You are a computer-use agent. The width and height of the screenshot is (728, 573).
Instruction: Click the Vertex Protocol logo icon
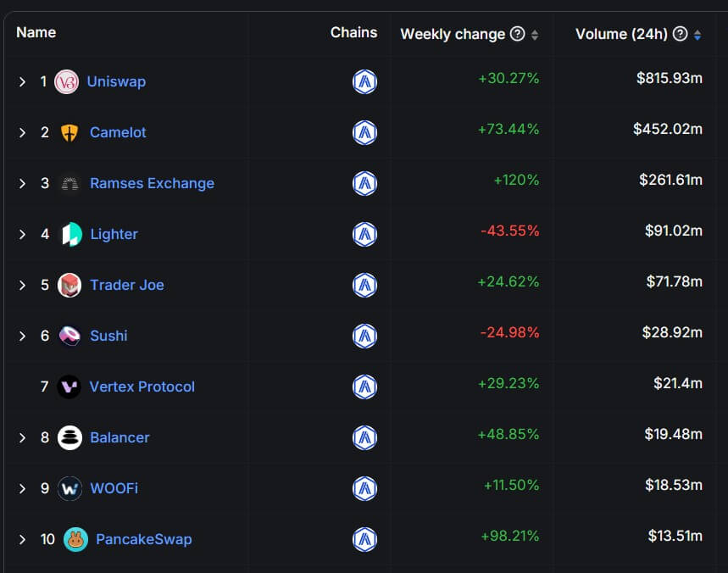(x=69, y=387)
